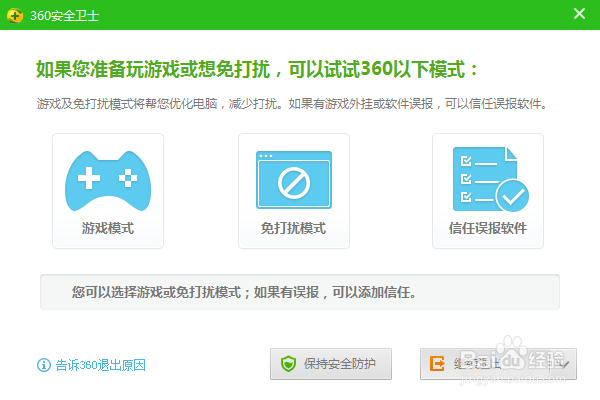Click the orange exit icon on 继续退出
Screen dimensions: 600x400
(x=437, y=364)
